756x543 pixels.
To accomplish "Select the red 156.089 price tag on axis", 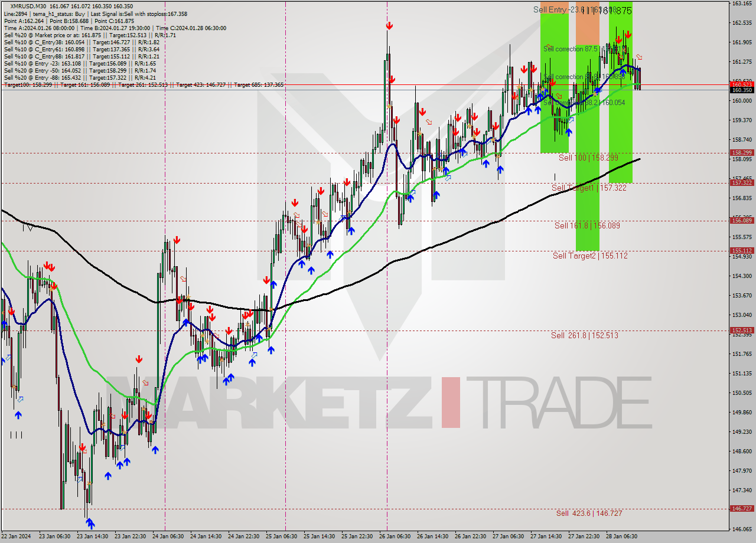I will point(742,220).
